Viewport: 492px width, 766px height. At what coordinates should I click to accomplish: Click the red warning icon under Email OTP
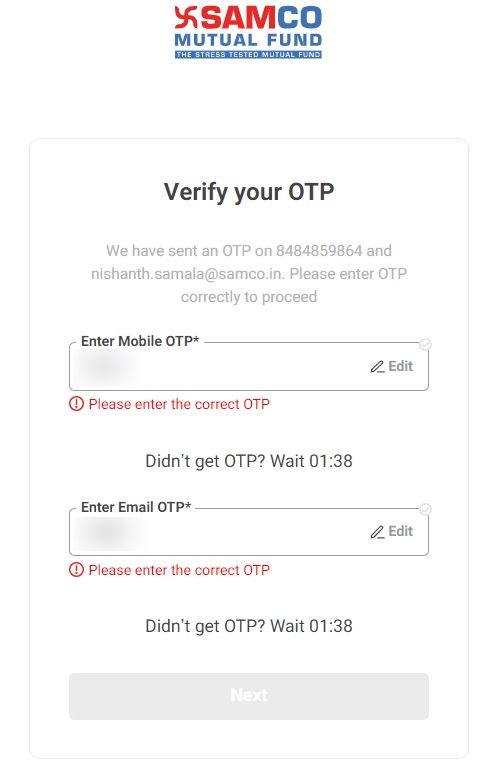[x=76, y=570]
